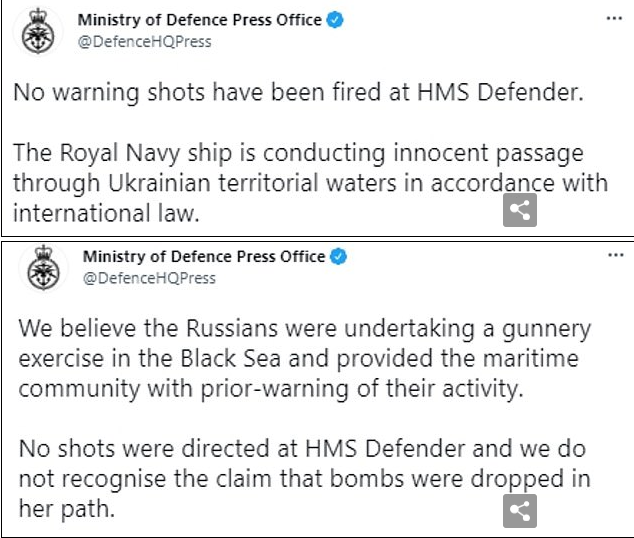Visit the @DefenceHQPress handle in the second tweet
634x538 pixels.
(x=149, y=278)
